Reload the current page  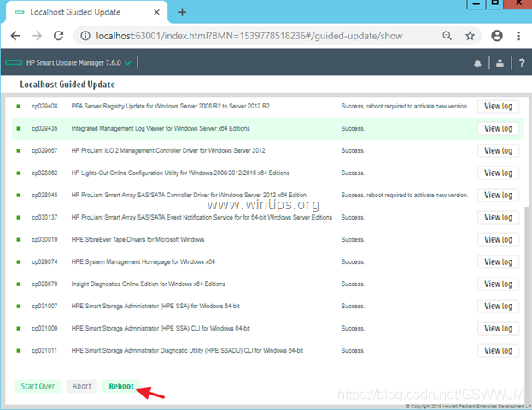tap(59, 36)
